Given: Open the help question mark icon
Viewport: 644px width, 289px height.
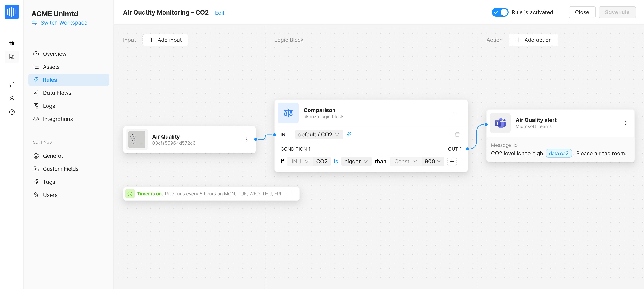Looking at the screenshot, I should (12, 112).
